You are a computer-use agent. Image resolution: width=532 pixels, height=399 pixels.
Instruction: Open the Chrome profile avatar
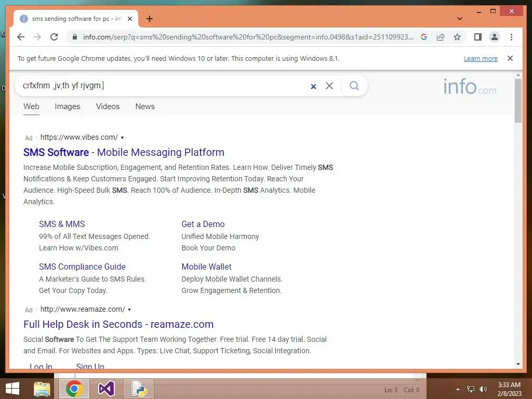(495, 37)
